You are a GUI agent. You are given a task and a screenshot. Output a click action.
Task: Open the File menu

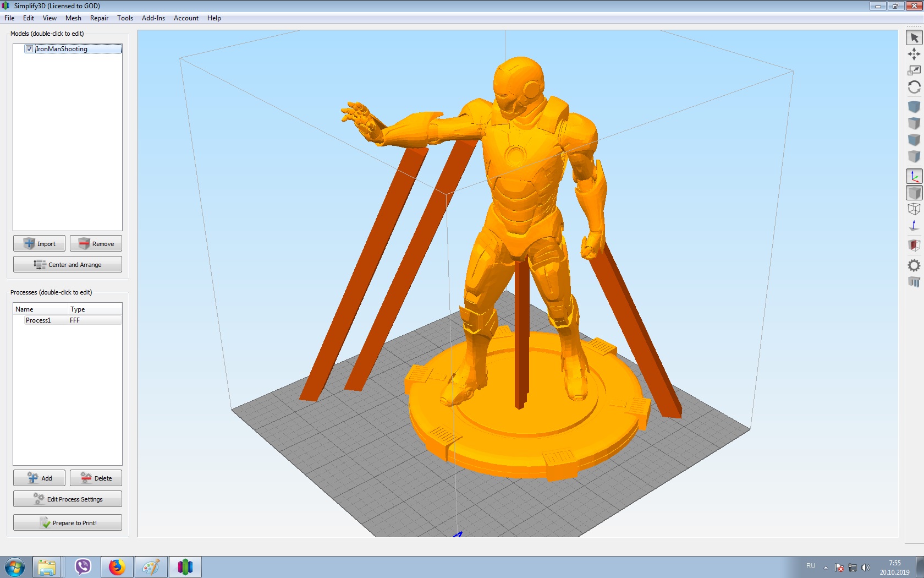[9, 18]
